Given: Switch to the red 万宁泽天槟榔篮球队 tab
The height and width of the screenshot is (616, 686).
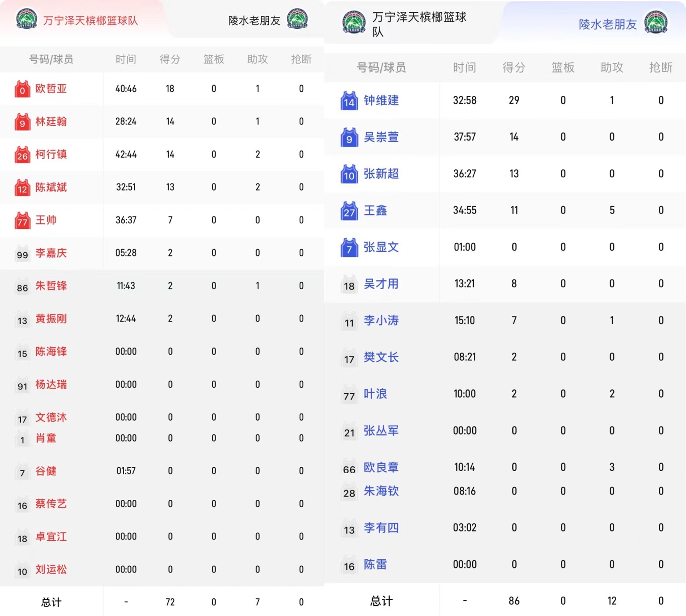Looking at the screenshot, I should click(90, 21).
